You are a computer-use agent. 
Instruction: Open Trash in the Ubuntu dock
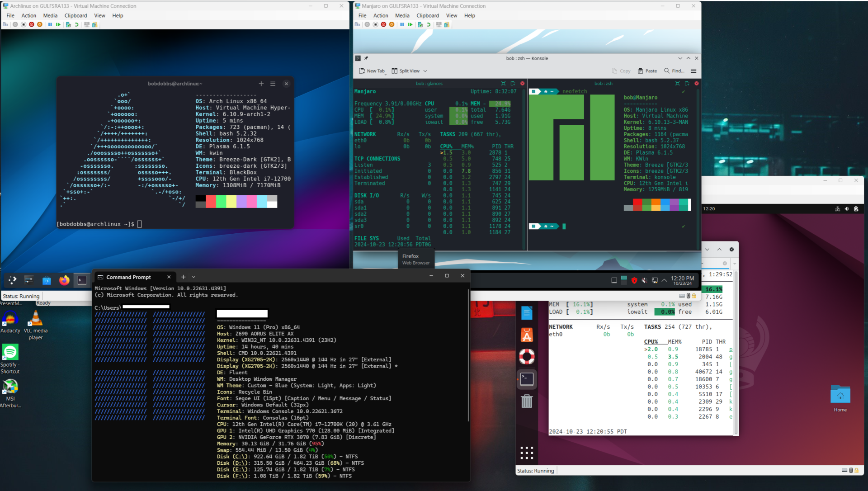click(x=527, y=401)
